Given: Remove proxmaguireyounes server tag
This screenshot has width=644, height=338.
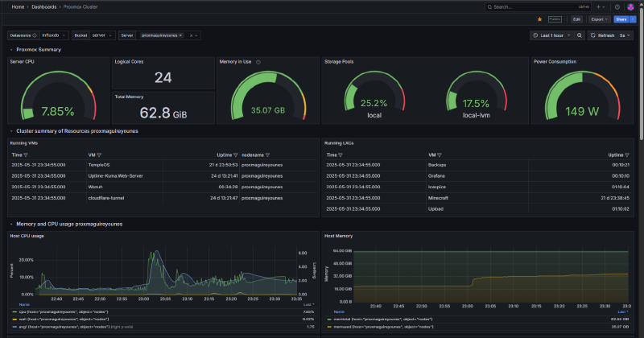Looking at the screenshot, I should (180, 35).
